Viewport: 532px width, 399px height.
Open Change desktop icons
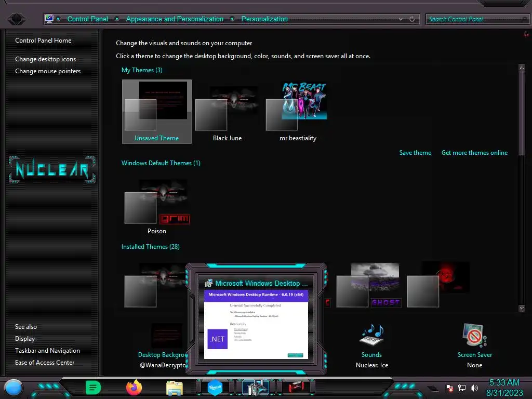click(x=46, y=59)
